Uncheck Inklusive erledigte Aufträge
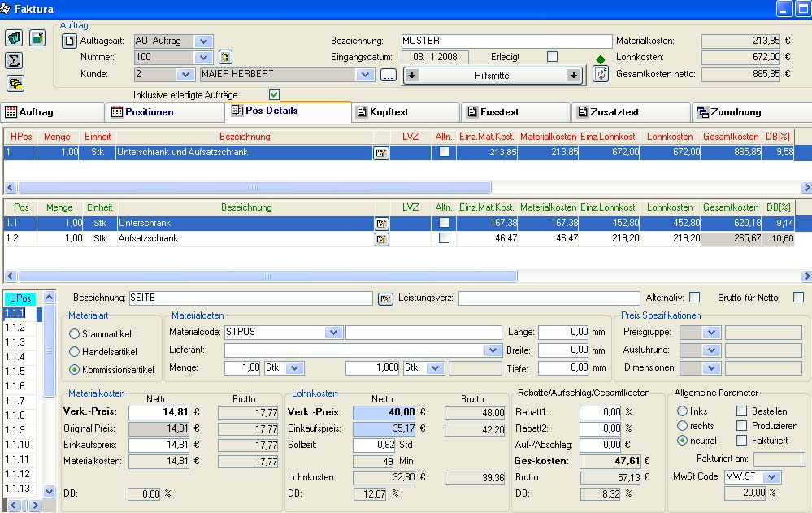Screen dimensions: 812x513 click(275, 94)
